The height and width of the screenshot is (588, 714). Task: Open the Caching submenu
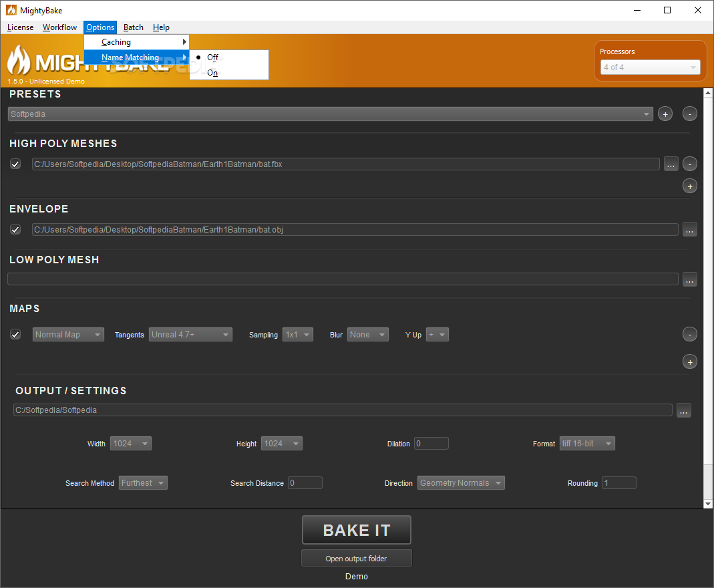pyautogui.click(x=137, y=42)
